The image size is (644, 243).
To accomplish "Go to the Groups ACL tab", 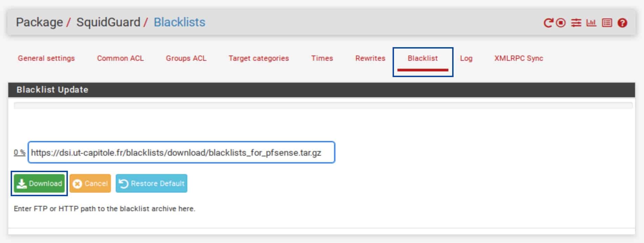I will click(x=186, y=58).
